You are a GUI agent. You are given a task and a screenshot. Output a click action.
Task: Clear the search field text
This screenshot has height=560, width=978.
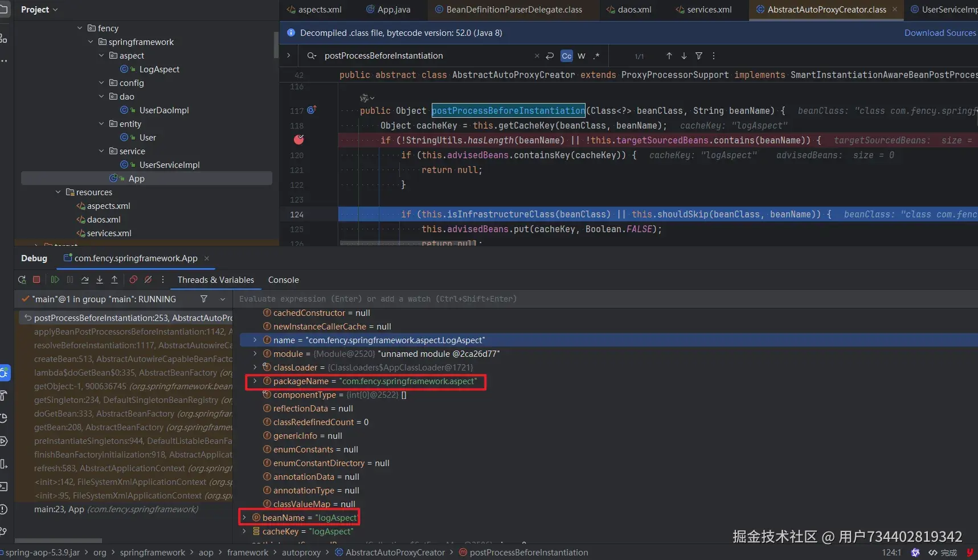pyautogui.click(x=537, y=56)
